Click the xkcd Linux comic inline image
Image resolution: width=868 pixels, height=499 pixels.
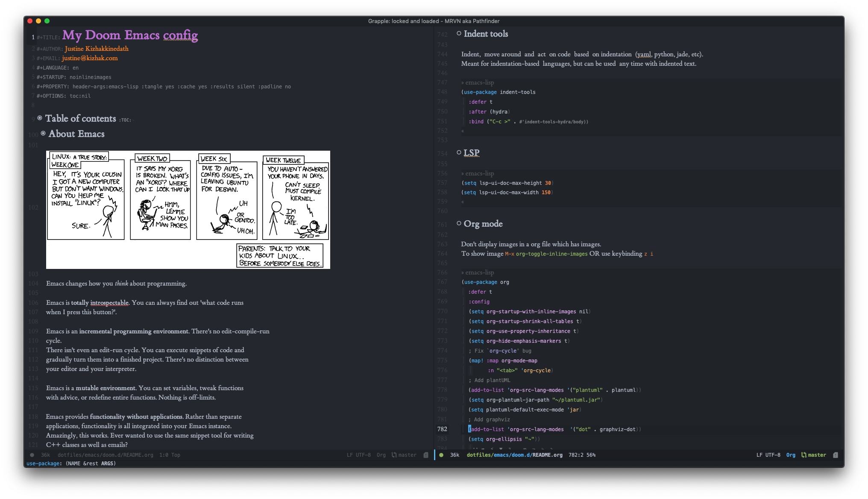click(x=188, y=210)
